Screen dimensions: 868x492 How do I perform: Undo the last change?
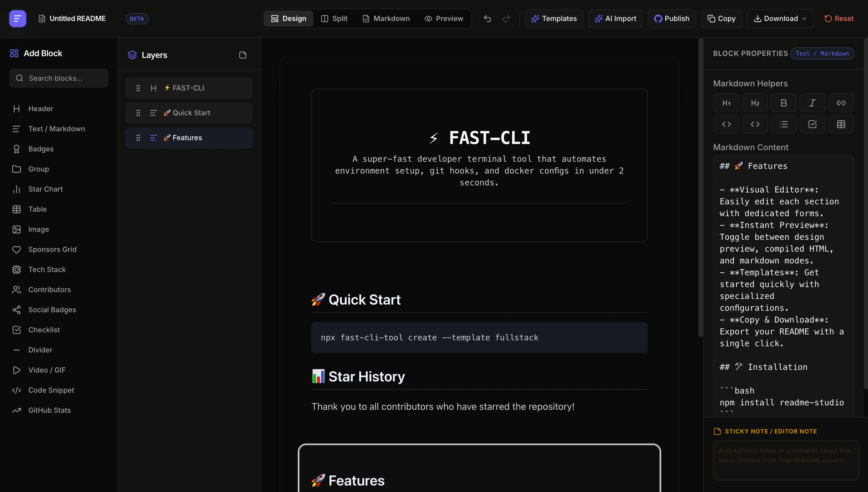click(487, 19)
